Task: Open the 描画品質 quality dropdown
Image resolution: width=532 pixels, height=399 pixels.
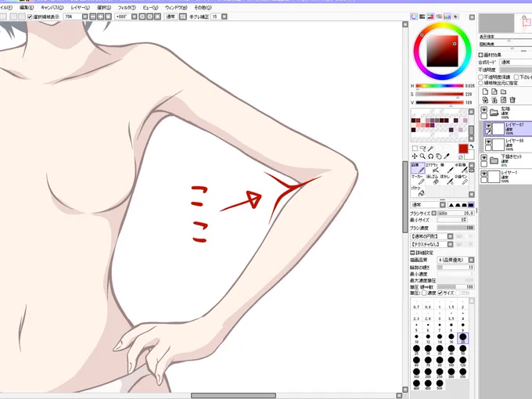Action: [x=471, y=260]
